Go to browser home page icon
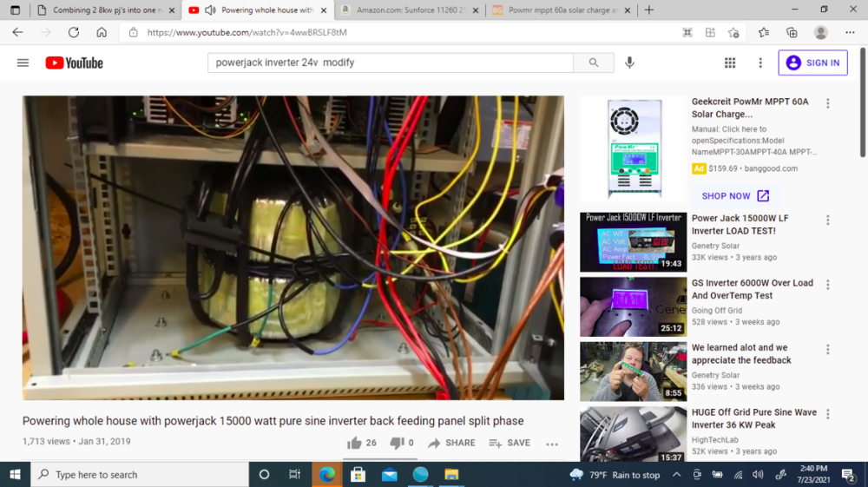 point(102,32)
